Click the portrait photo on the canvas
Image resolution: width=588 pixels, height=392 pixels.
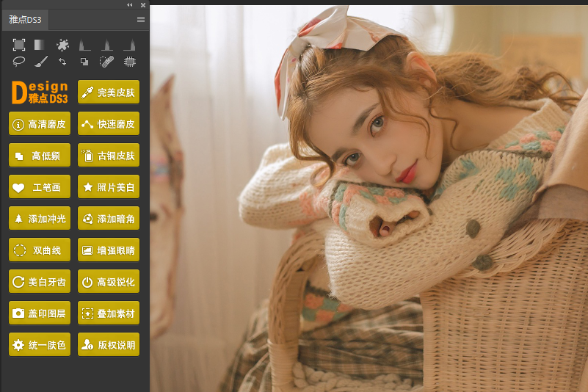tap(369, 198)
